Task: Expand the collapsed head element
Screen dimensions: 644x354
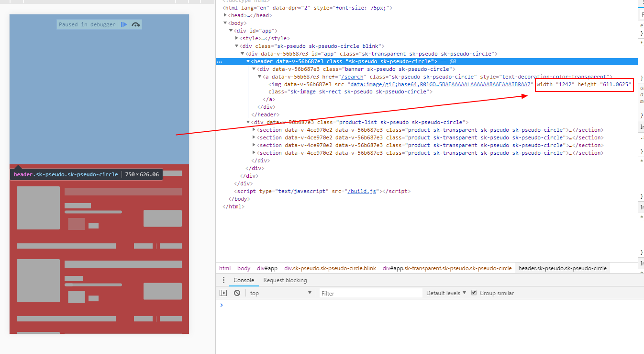Action: click(225, 15)
